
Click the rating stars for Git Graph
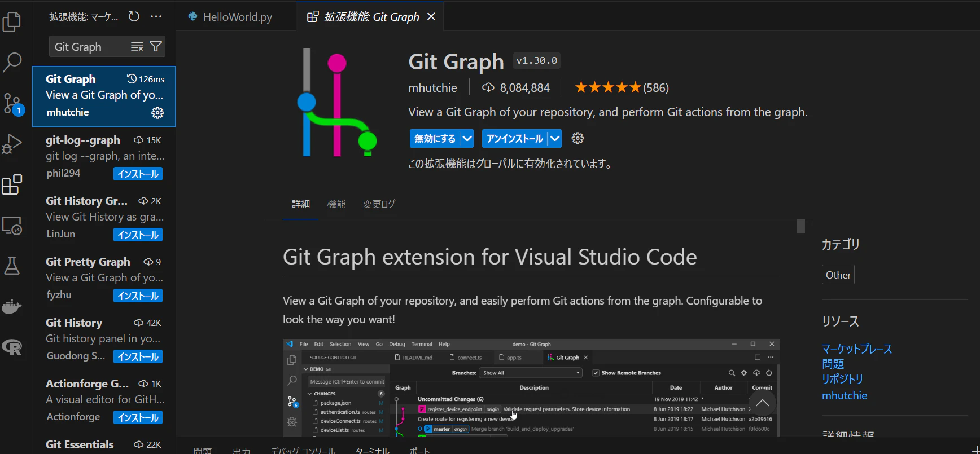pyautogui.click(x=608, y=87)
